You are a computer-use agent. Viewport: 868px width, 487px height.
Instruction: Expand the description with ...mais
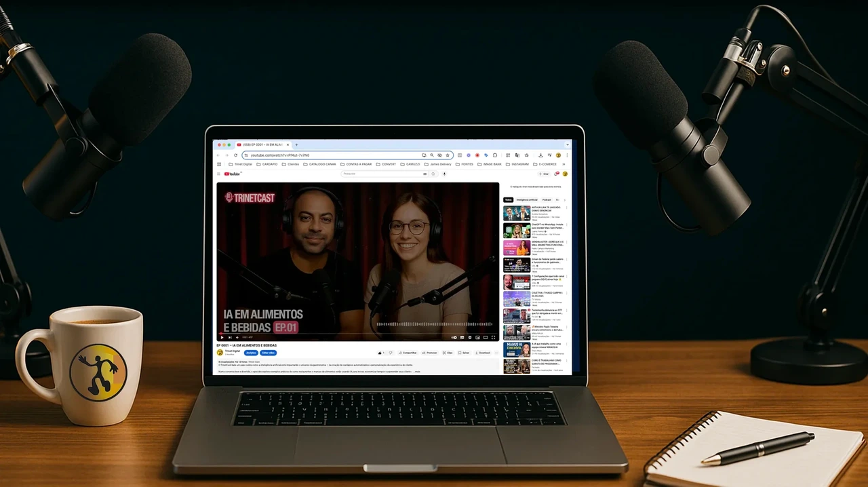[x=418, y=372]
